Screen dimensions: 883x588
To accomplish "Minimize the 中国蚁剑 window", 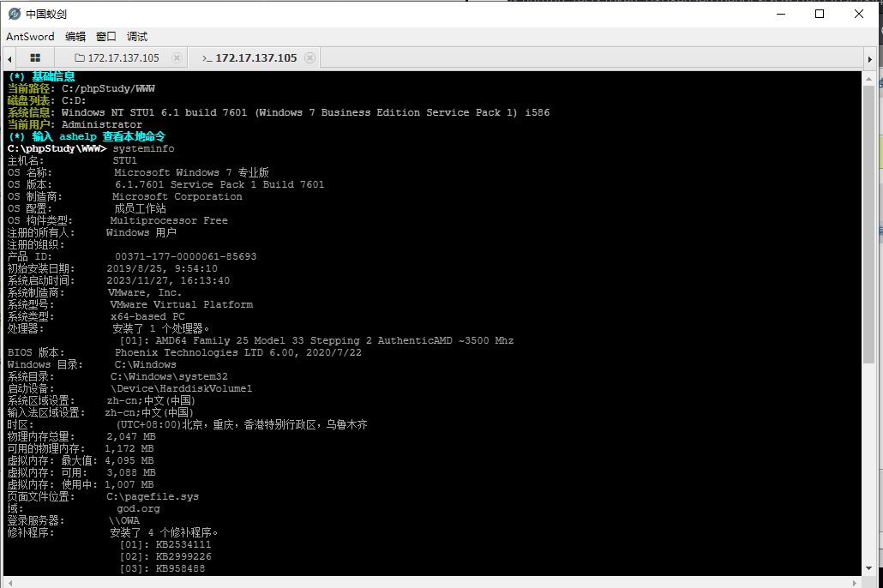I will pyautogui.click(x=780, y=14).
